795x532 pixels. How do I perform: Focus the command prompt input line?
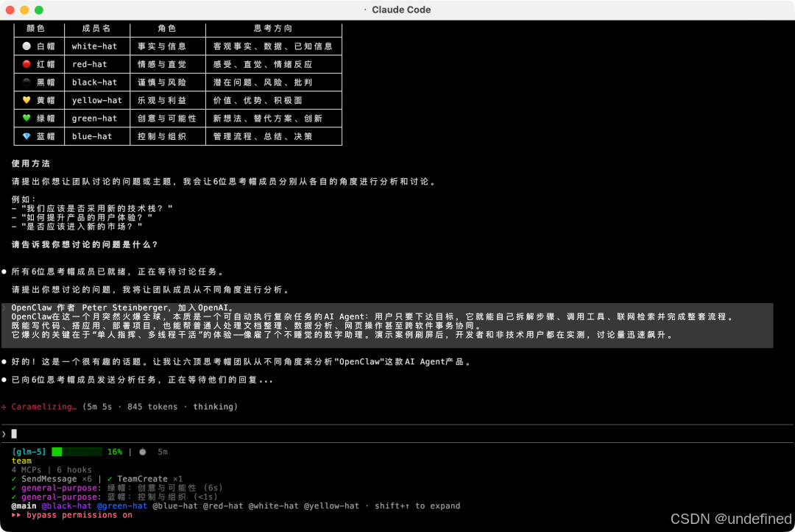pyautogui.click(x=397, y=433)
